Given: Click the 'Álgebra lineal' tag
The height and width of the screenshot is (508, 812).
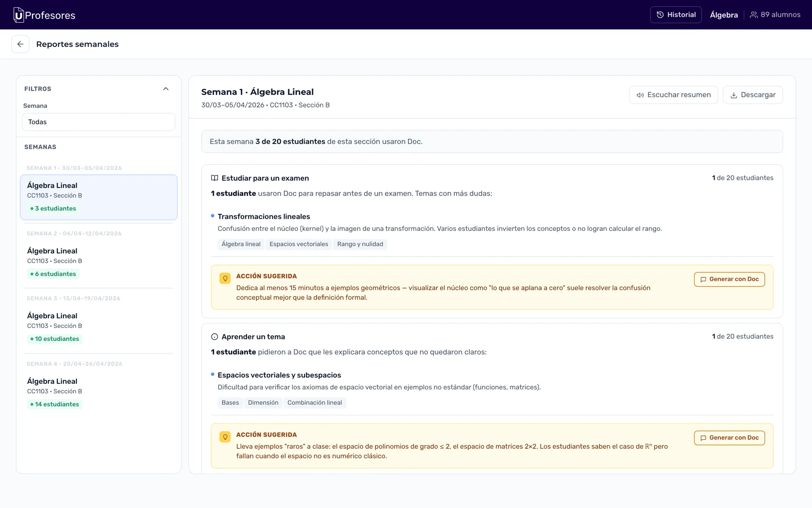Looking at the screenshot, I should 241,244.
